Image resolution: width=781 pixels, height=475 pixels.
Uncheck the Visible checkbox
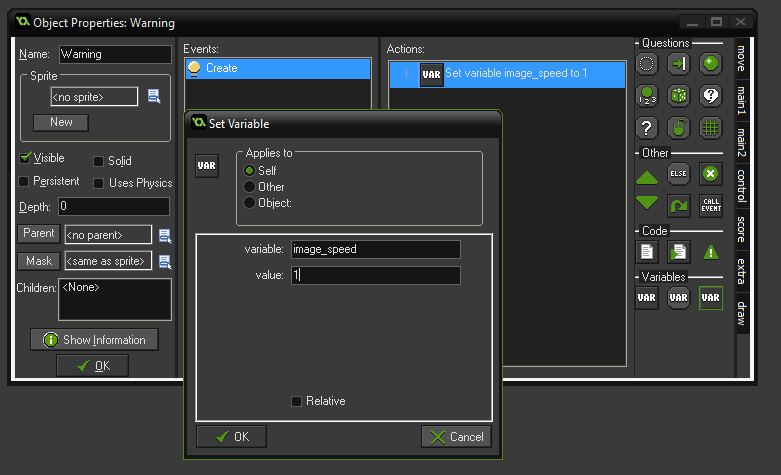click(x=25, y=159)
